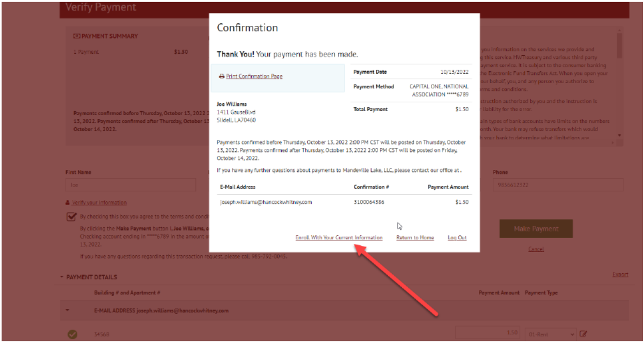
Task: Click the green checkmark icon next to 34568
Action: 73,334
